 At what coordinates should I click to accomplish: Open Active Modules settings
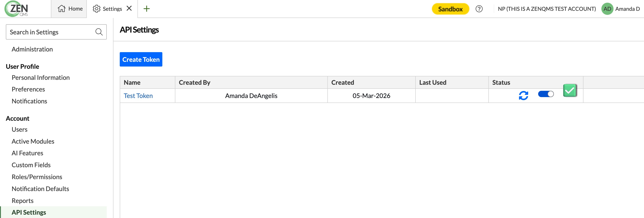pyautogui.click(x=33, y=141)
